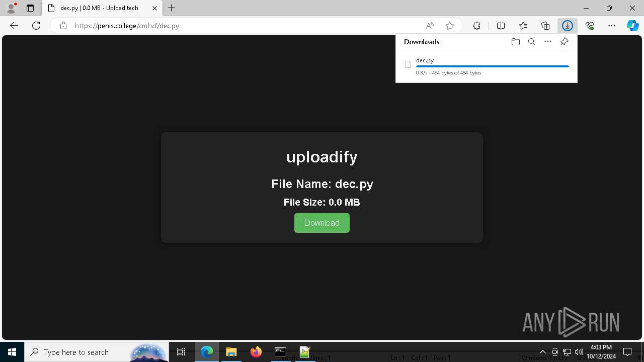
Task: Select the dec.py Upload.tech tab
Action: pyautogui.click(x=99, y=8)
